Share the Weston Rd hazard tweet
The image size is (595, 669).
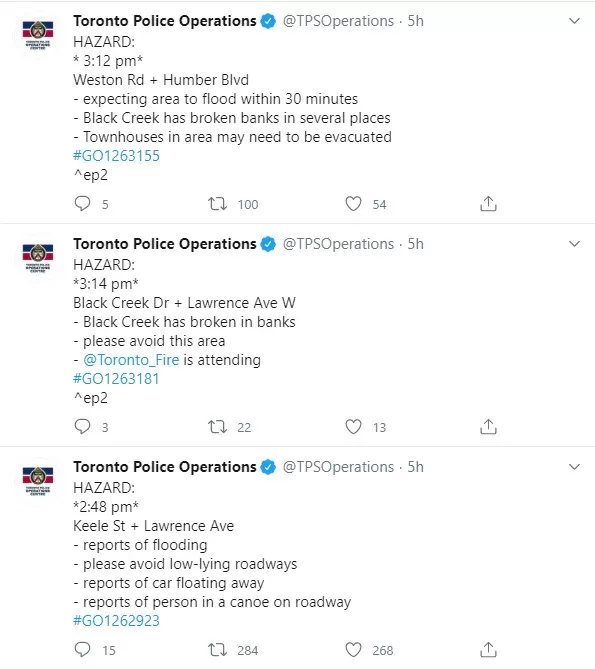click(x=488, y=204)
